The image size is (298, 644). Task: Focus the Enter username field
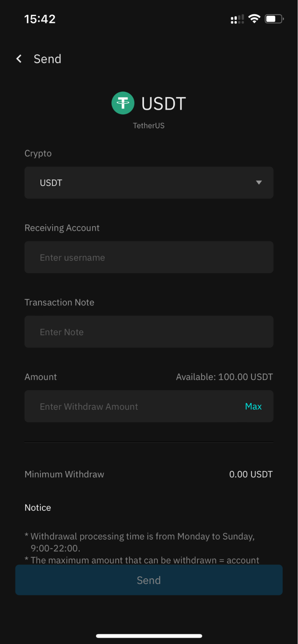click(149, 257)
